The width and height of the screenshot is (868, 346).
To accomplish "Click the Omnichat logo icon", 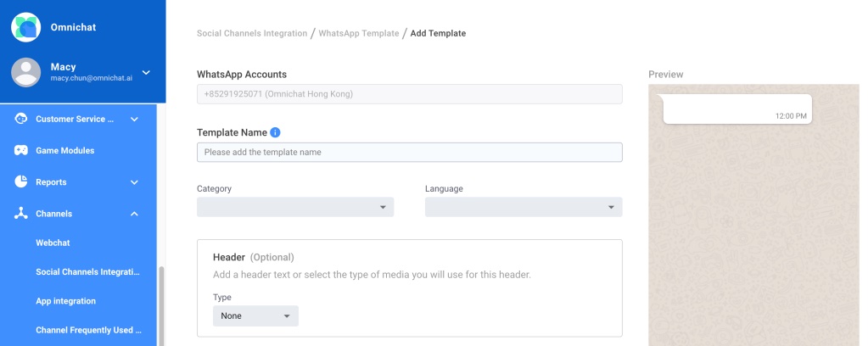I will (x=26, y=27).
